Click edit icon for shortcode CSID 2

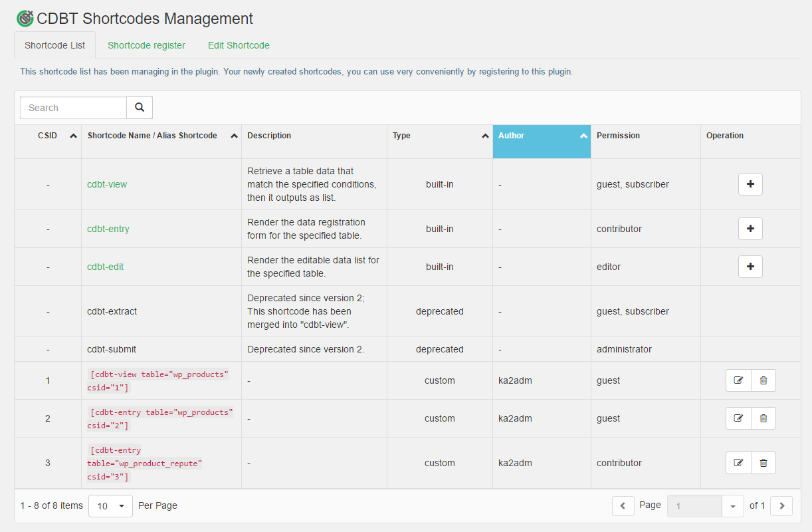coord(738,418)
